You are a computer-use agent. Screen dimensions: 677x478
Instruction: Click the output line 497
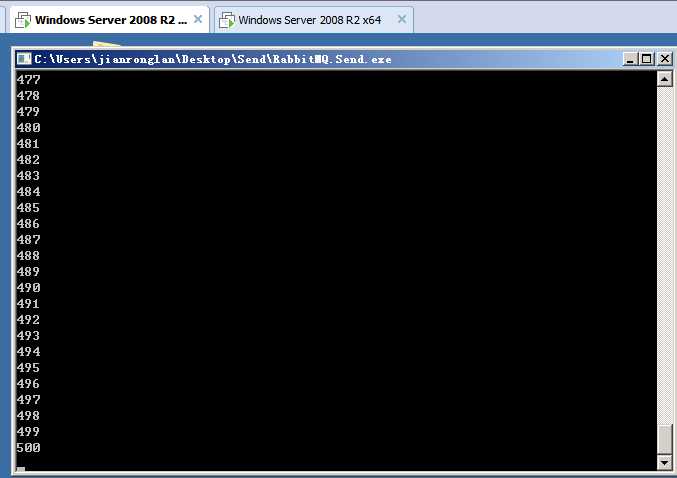[28, 400]
